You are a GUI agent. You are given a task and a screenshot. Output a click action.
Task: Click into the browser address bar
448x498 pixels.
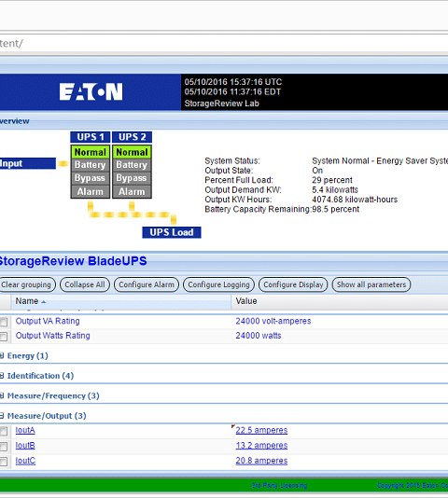224,43
